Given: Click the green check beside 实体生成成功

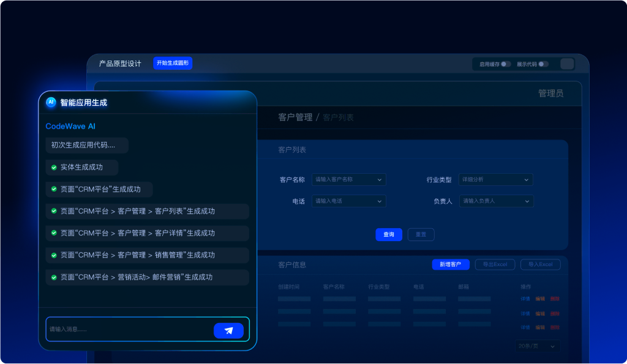Looking at the screenshot, I should click(x=54, y=168).
